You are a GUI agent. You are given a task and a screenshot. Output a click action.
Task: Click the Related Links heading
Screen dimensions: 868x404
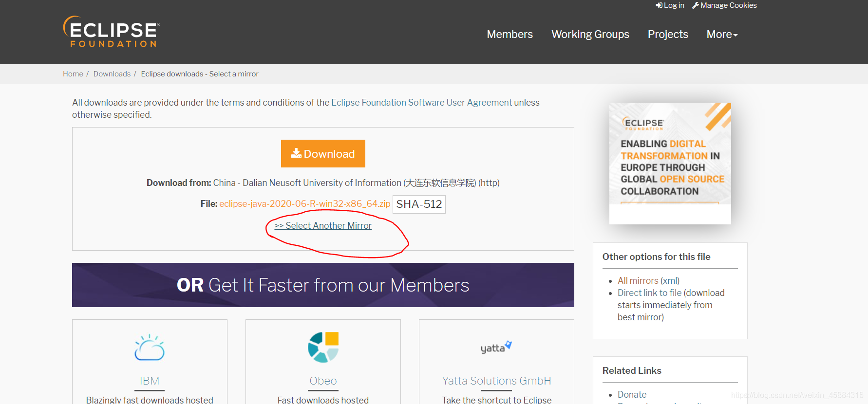point(632,370)
